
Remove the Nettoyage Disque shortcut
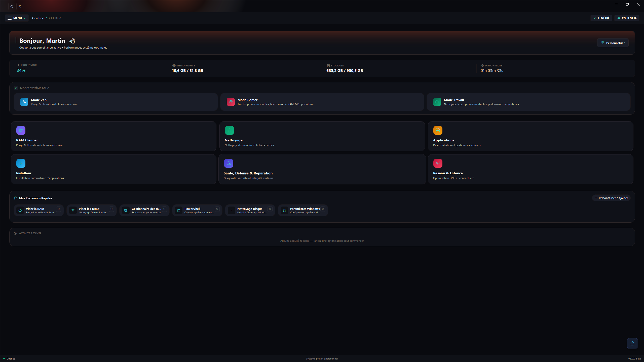[270, 209]
